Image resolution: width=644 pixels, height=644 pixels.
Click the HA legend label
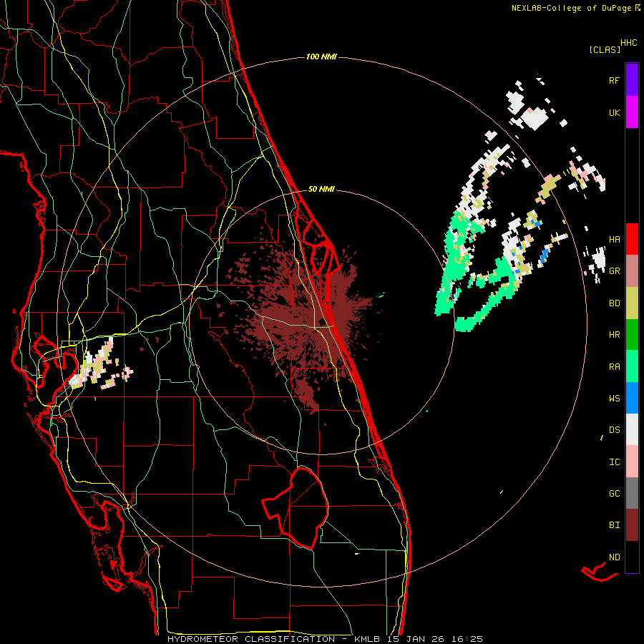click(x=614, y=240)
